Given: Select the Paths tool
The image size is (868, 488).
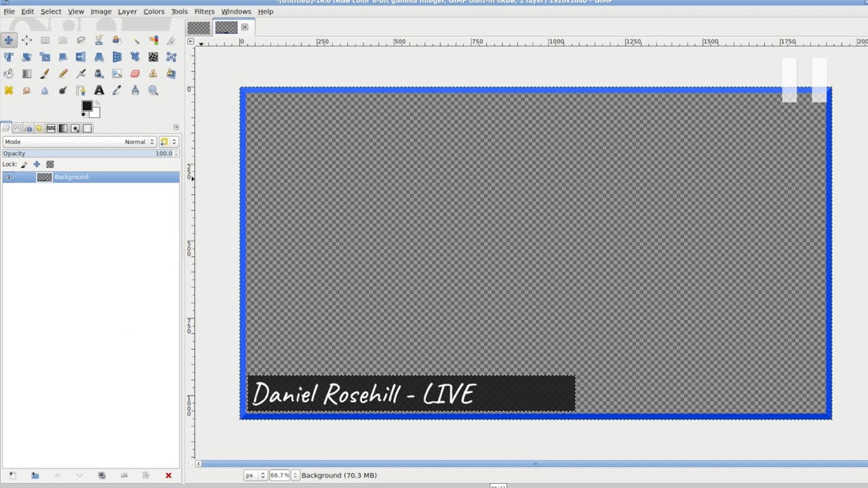Looking at the screenshot, I should tap(81, 90).
